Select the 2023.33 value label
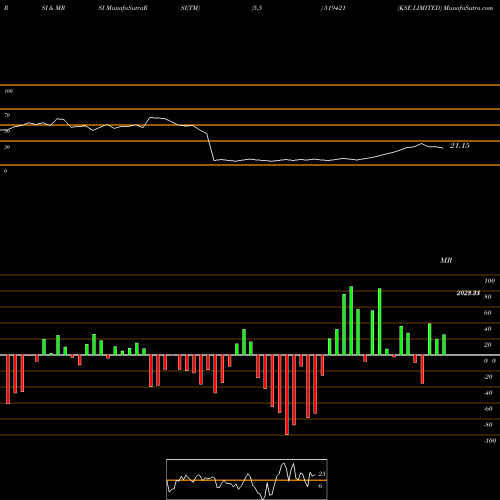Image resolution: width=500 pixels, height=500 pixels. pos(468,293)
